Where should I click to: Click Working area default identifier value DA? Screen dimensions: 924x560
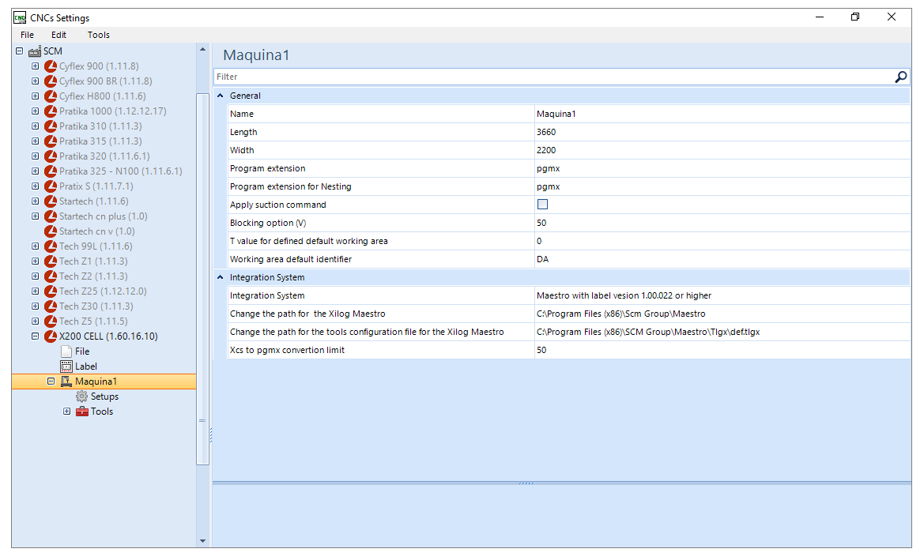tap(722, 259)
